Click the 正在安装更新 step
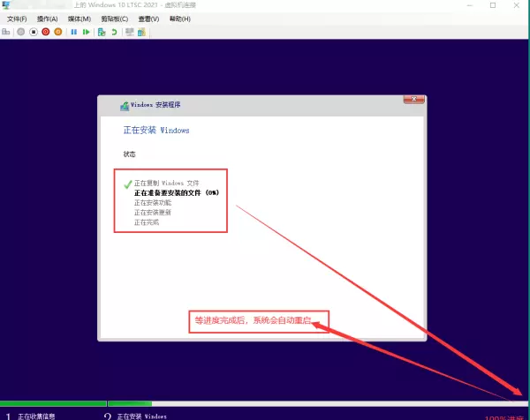The width and height of the screenshot is (530, 420). click(153, 213)
